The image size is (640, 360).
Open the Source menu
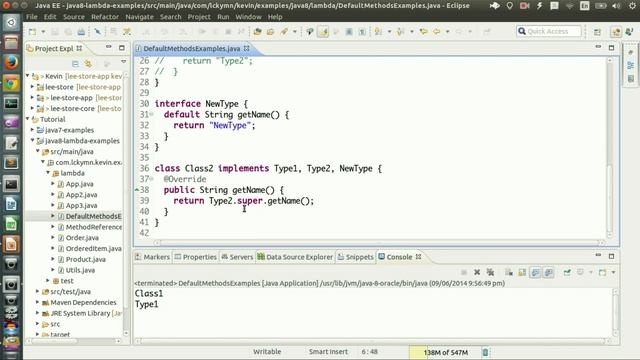(73, 17)
